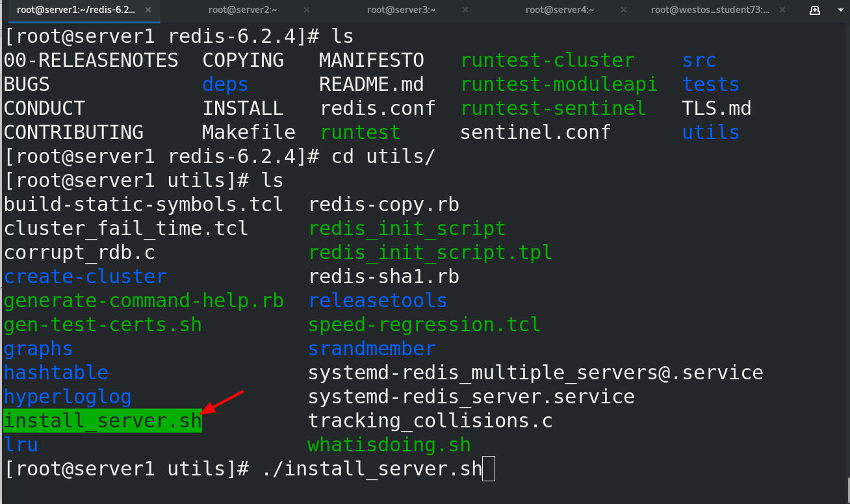The image size is (850, 504).
Task: Click the 00-RELEASENOTES file name
Action: [x=91, y=60]
